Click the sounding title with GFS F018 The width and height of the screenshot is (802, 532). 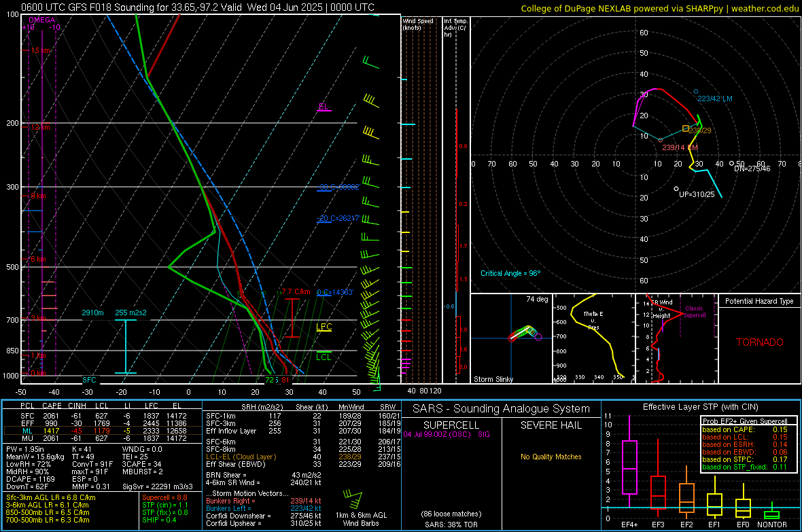(x=197, y=7)
